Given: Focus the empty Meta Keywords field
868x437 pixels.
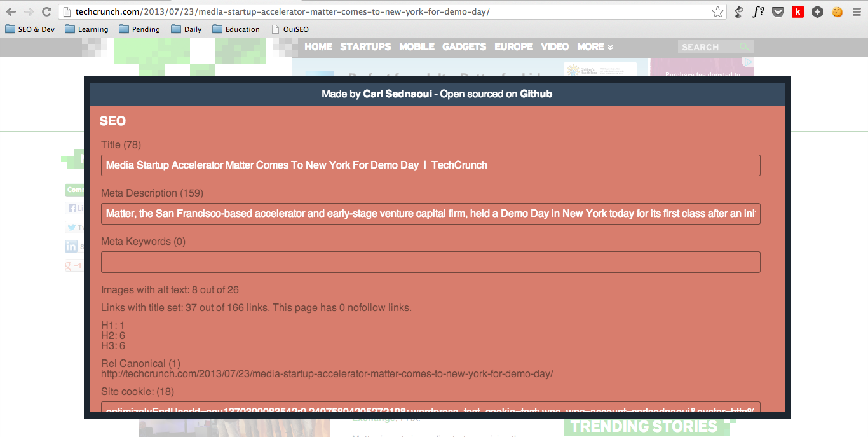Looking at the screenshot, I should click(430, 262).
